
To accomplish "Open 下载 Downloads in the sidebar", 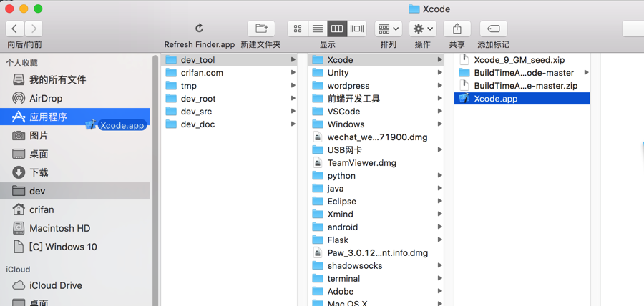I will pos(74,172).
